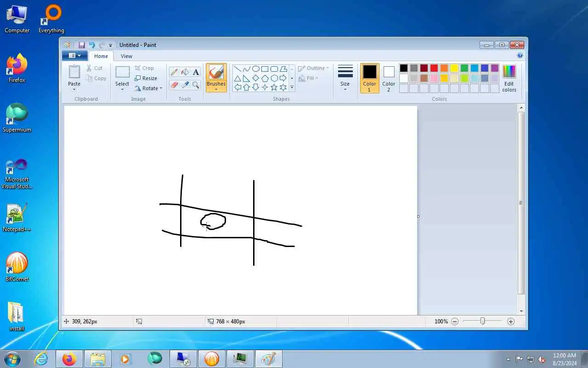The height and width of the screenshot is (368, 588).
Task: Pick the green color swatch
Action: (464, 68)
